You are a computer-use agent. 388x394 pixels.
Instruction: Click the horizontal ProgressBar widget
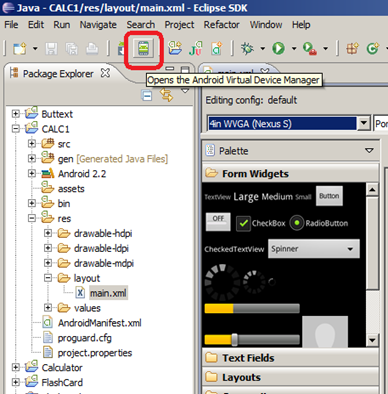[x=252, y=308]
